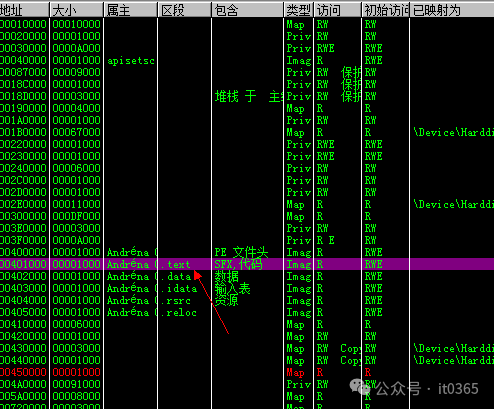This screenshot has width=494, height=409.
Task: Select the .idata section cell
Action: [179, 288]
